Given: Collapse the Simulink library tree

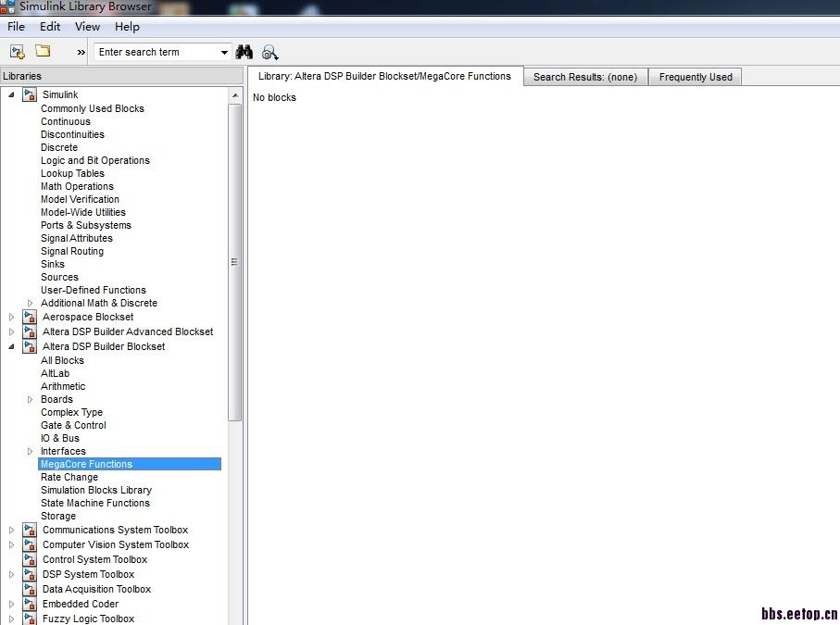Looking at the screenshot, I should click(x=11, y=94).
